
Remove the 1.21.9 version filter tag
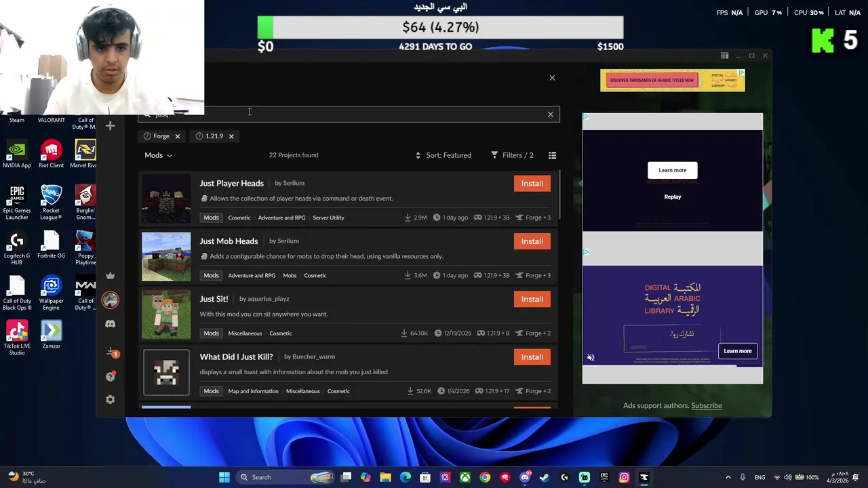tap(231, 136)
